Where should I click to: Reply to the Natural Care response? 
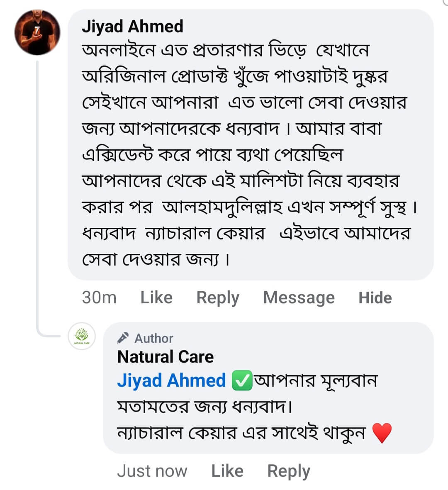point(289,471)
